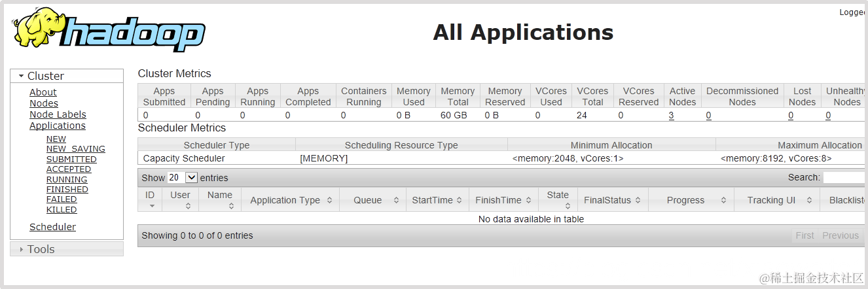This screenshot has height=289, width=868.
Task: Click the Apps Submitted column header
Action: click(164, 96)
